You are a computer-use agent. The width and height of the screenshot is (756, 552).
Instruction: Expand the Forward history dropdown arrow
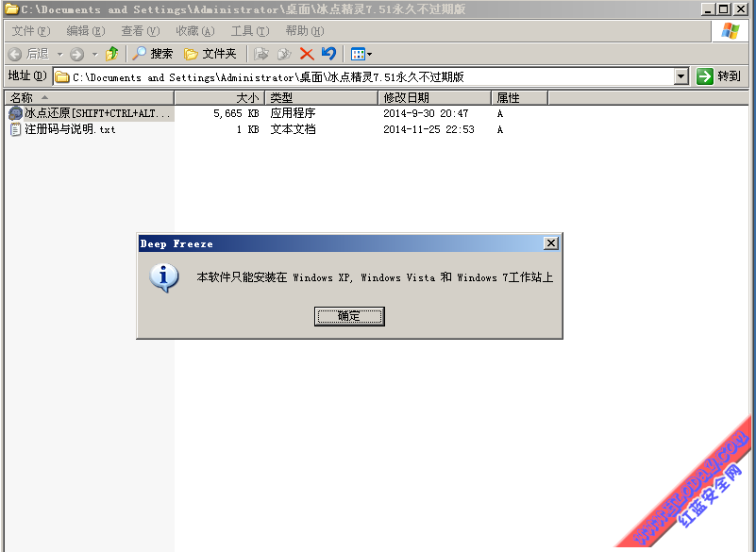pos(95,55)
